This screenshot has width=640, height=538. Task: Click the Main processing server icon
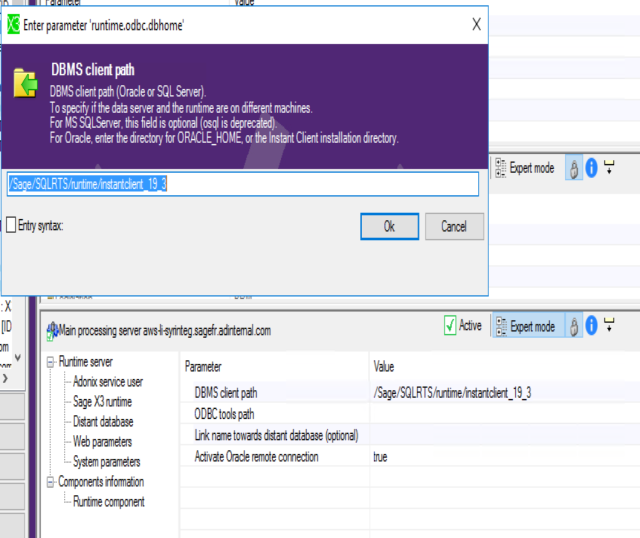[51, 329]
